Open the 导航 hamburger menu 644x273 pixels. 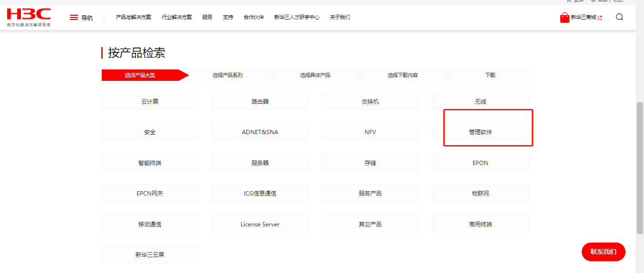(x=81, y=18)
